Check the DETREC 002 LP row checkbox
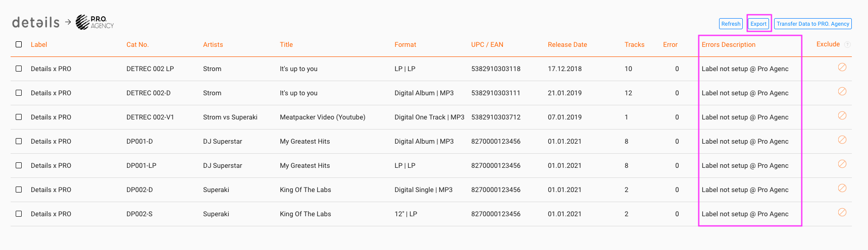This screenshot has height=250, width=868. [19, 69]
